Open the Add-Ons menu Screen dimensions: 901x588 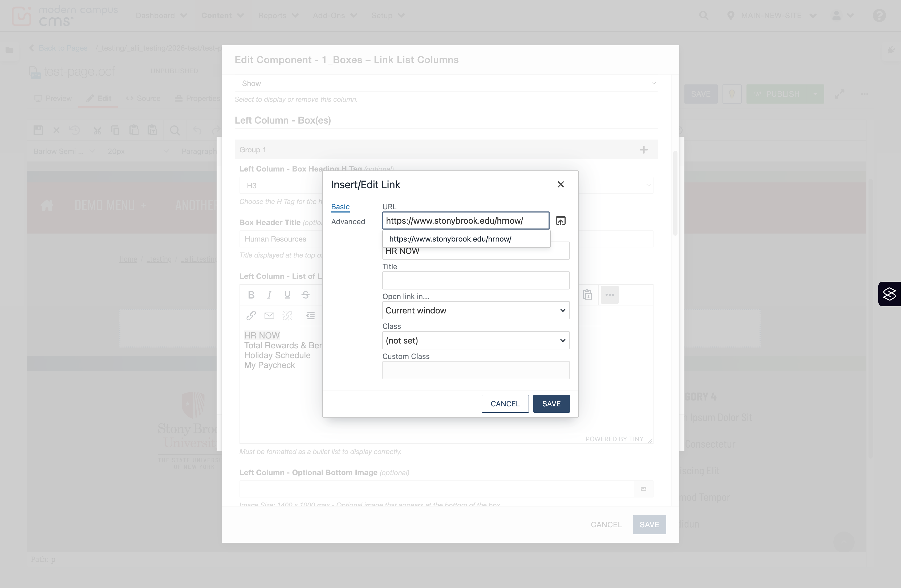(335, 15)
